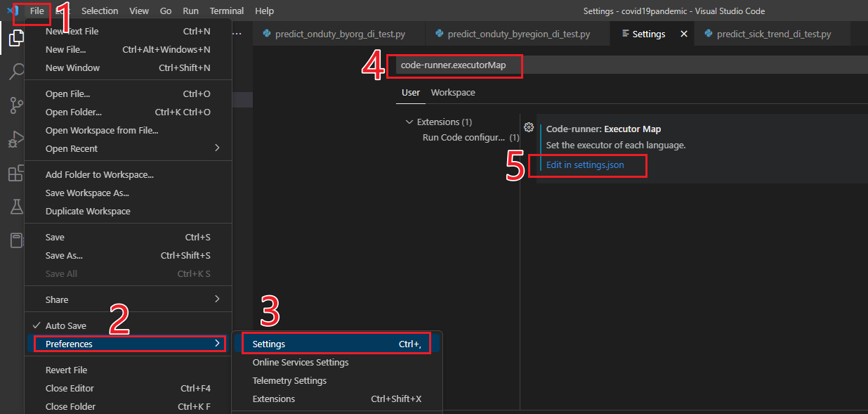Select Open Folder... menu entry
Screen dimensions: 868x414
(x=128, y=112)
